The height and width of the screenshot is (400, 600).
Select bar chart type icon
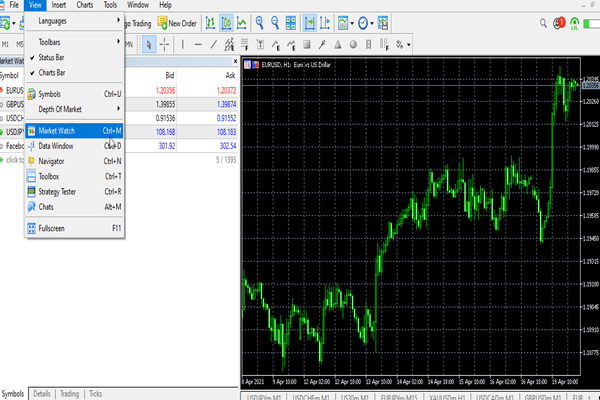coord(210,22)
